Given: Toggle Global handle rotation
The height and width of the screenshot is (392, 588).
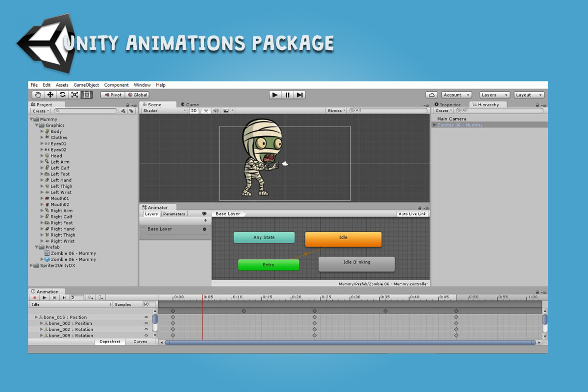Looking at the screenshot, I should (137, 95).
